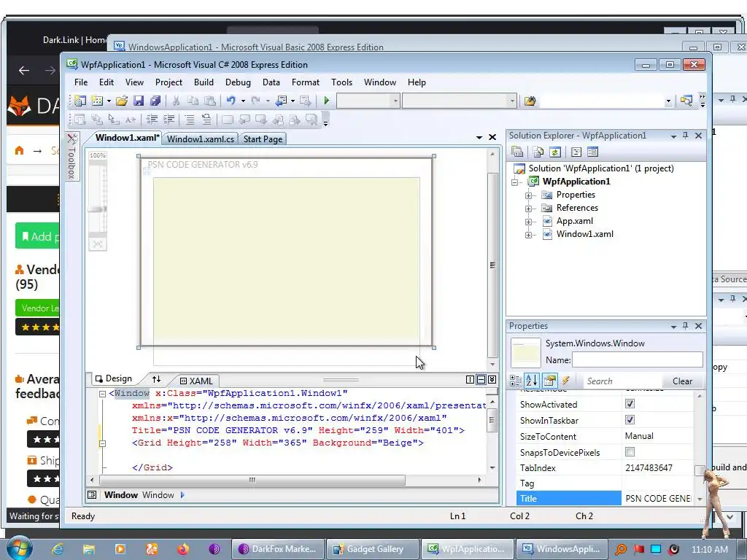Screen dimensions: 747x560
Task: Open the Format menu
Action: click(306, 82)
